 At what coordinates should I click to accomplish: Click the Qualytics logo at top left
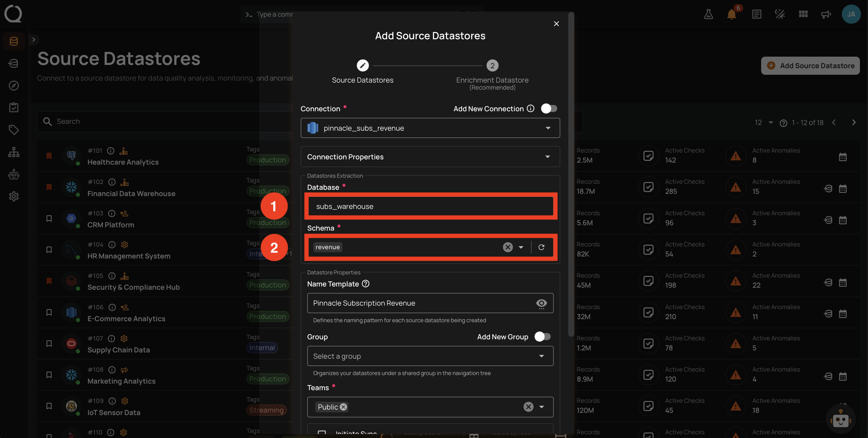point(13,14)
